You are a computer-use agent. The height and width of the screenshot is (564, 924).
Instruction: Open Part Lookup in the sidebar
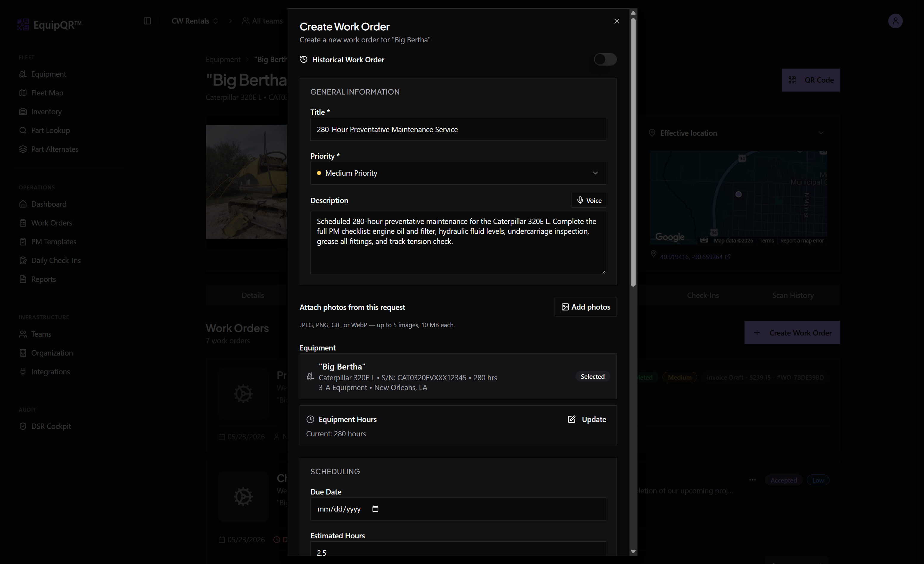[x=45, y=130]
